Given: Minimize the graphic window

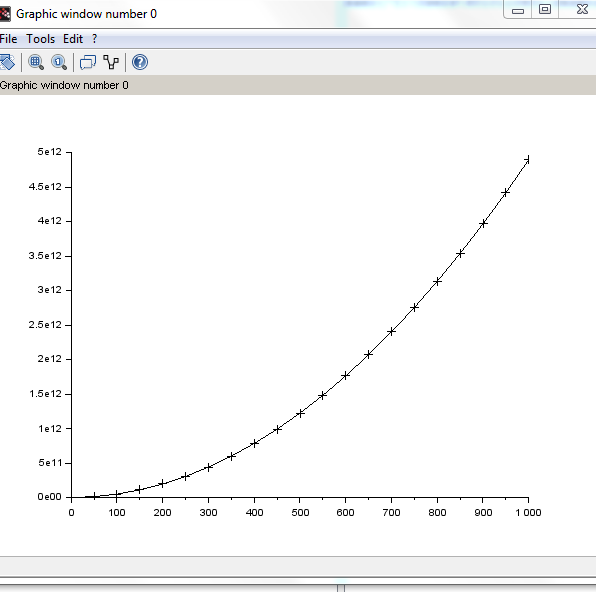Looking at the screenshot, I should tap(517, 10).
